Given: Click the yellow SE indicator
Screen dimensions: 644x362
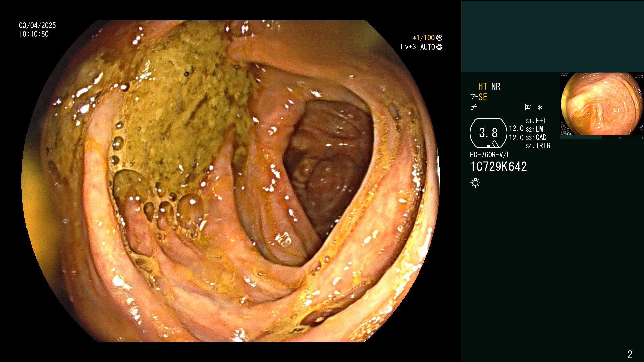Looking at the screenshot, I should click(x=483, y=97).
